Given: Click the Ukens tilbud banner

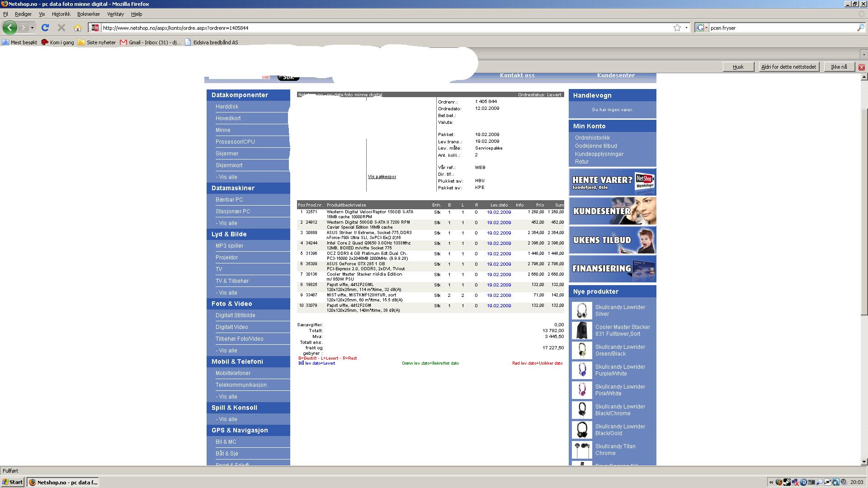Looking at the screenshot, I should pos(613,240).
